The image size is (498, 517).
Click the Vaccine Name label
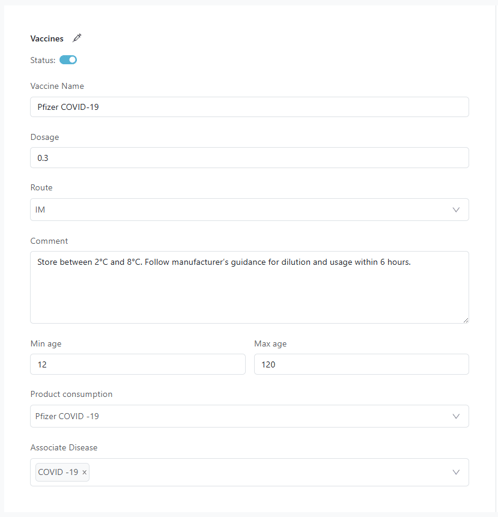tap(57, 86)
